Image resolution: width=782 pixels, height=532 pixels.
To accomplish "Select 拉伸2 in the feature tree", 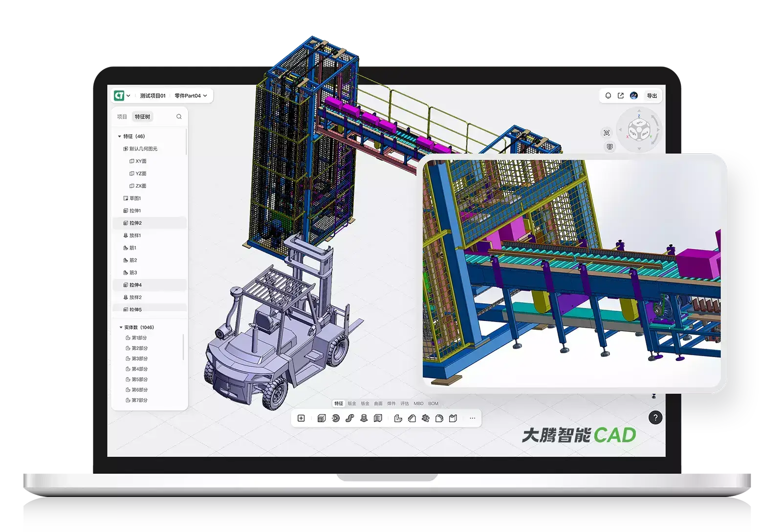I will 135,223.
